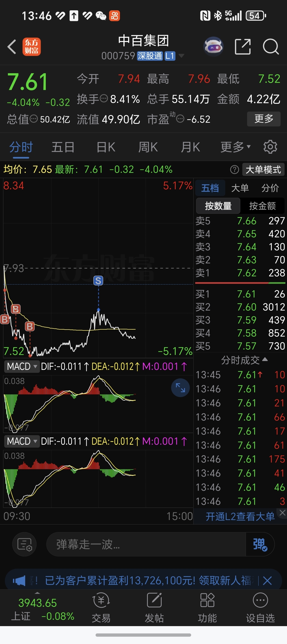Collapse the 分时成交 section arrow
This screenshot has width=287, height=644.
pyautogui.click(x=265, y=359)
